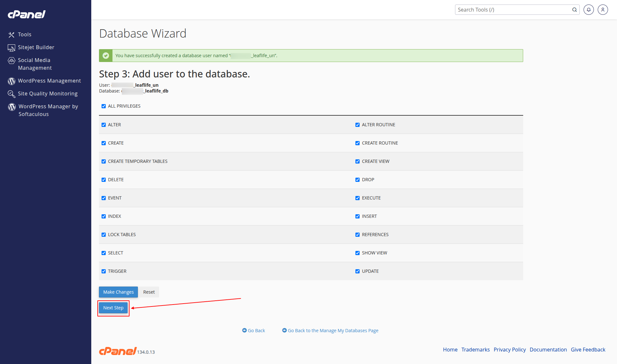The image size is (617, 364).
Task: Uncheck the CREATE VIEW privilege
Action: pos(357,161)
